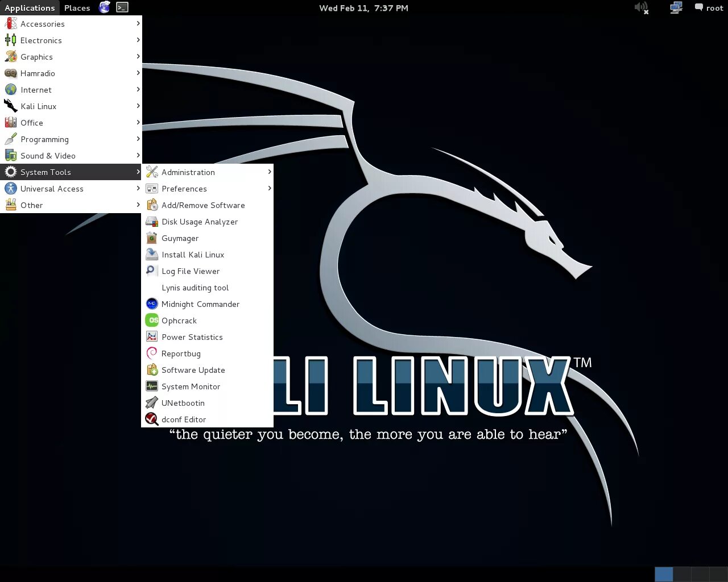Click the muted volume icon
The width and height of the screenshot is (728, 582).
click(642, 8)
